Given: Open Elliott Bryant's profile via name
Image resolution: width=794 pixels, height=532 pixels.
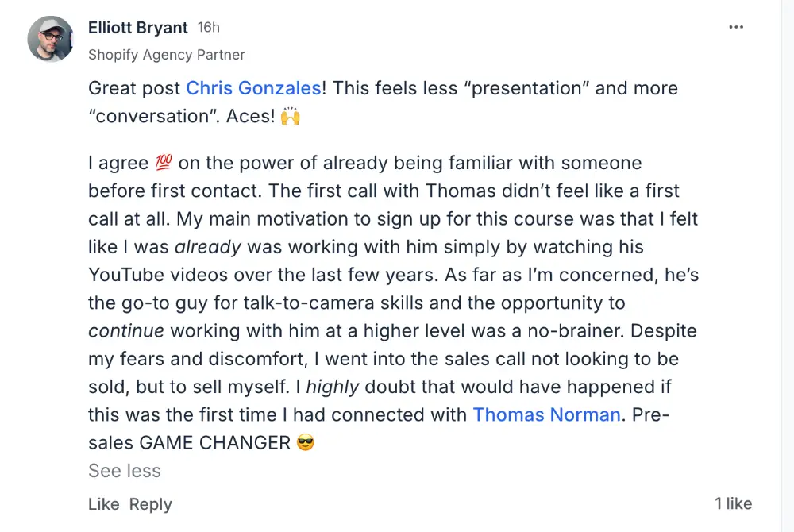Looking at the screenshot, I should click(x=138, y=28).
